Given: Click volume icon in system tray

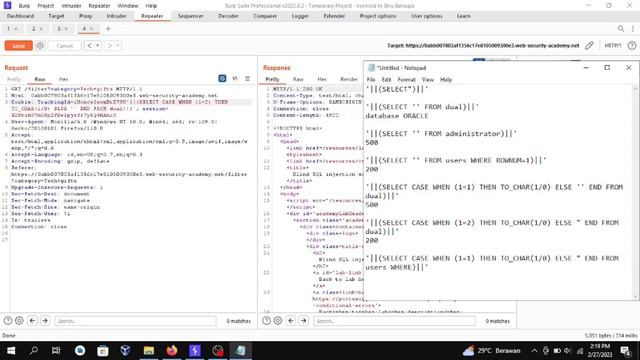Looking at the screenshot, I should 567,351.
